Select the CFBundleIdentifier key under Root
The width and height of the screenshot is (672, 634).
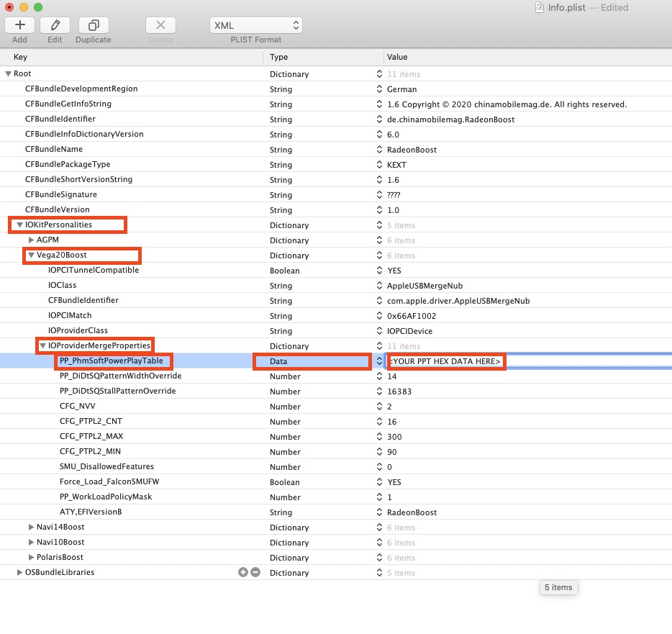pos(60,119)
